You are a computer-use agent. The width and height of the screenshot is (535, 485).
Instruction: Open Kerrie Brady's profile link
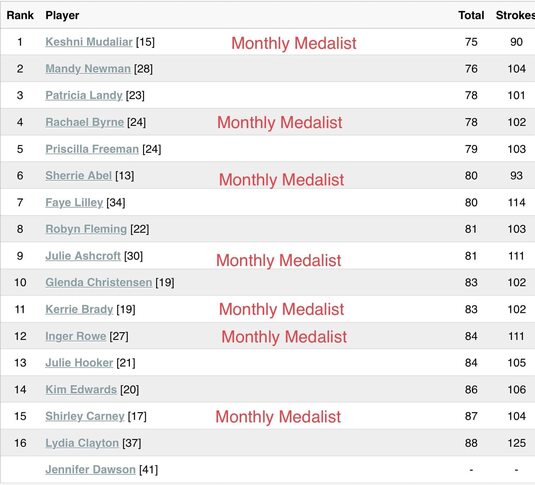point(79,309)
